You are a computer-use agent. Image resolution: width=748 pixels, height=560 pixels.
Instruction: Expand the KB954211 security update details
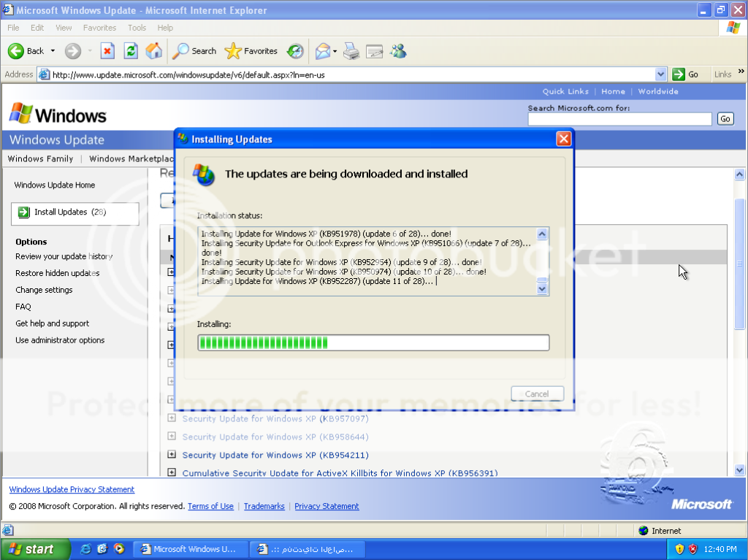coord(172,455)
